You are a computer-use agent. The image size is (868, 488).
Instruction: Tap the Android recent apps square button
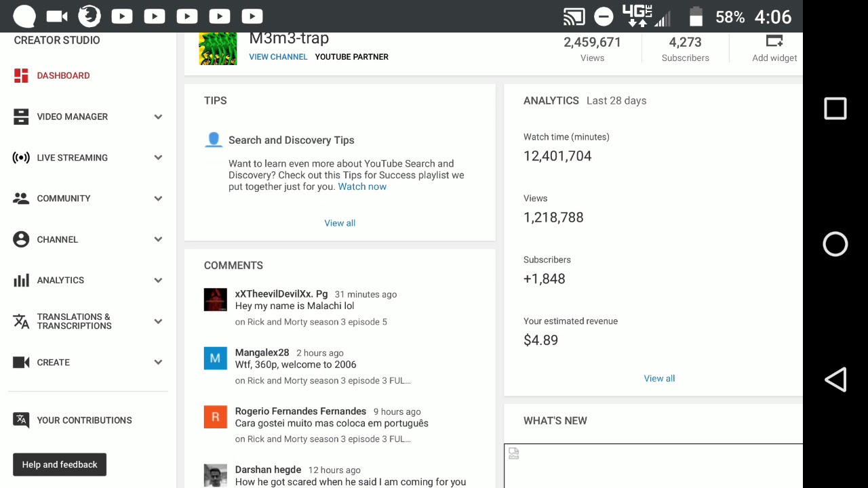tap(835, 108)
